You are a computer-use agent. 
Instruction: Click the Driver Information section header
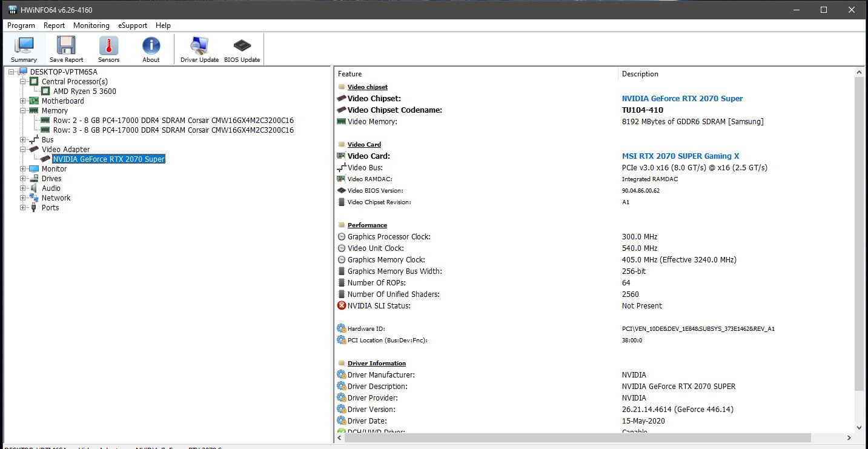point(377,364)
